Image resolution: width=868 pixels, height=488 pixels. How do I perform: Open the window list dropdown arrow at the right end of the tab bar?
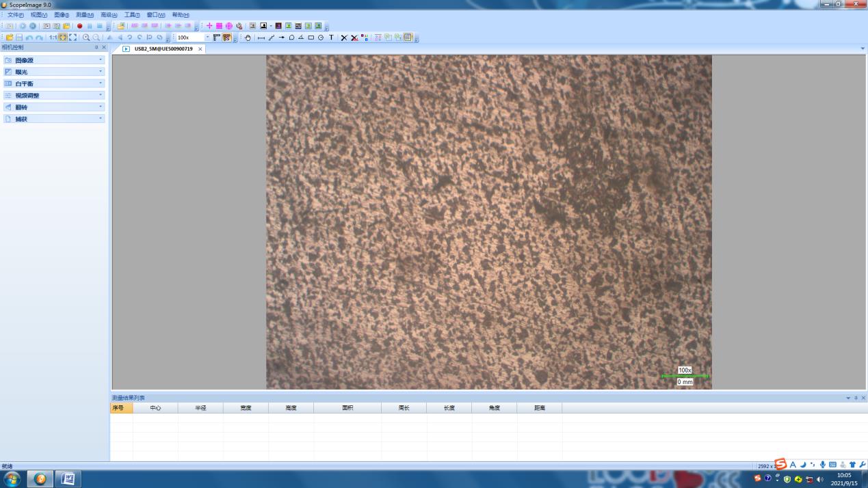pos(863,49)
